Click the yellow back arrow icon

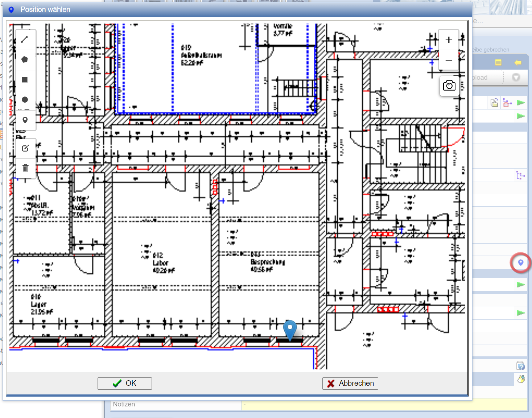[x=518, y=63]
